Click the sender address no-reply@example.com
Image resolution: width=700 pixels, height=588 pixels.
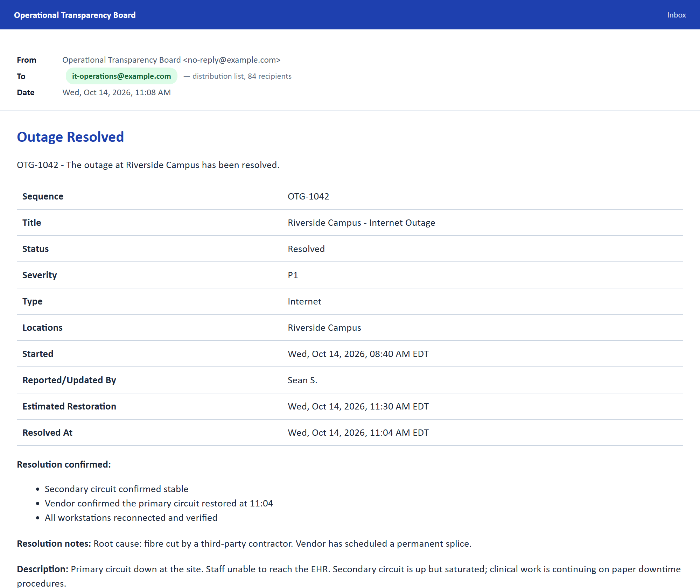(232, 60)
